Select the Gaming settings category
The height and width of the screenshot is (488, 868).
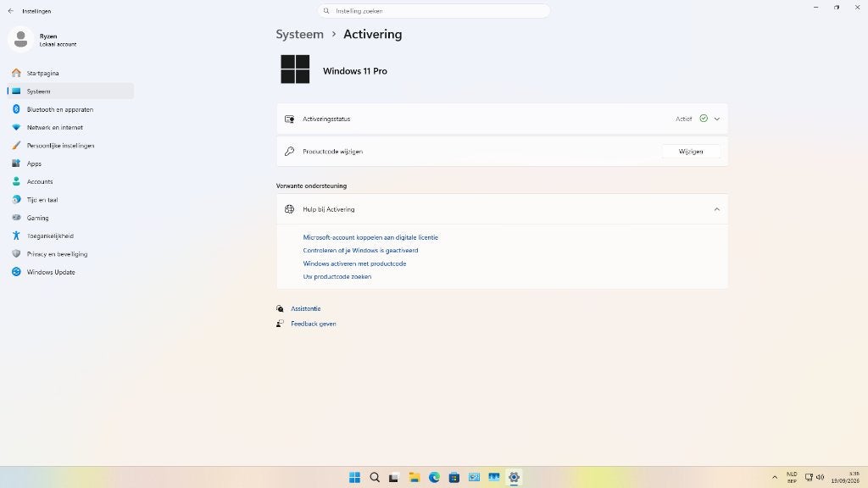(70, 218)
